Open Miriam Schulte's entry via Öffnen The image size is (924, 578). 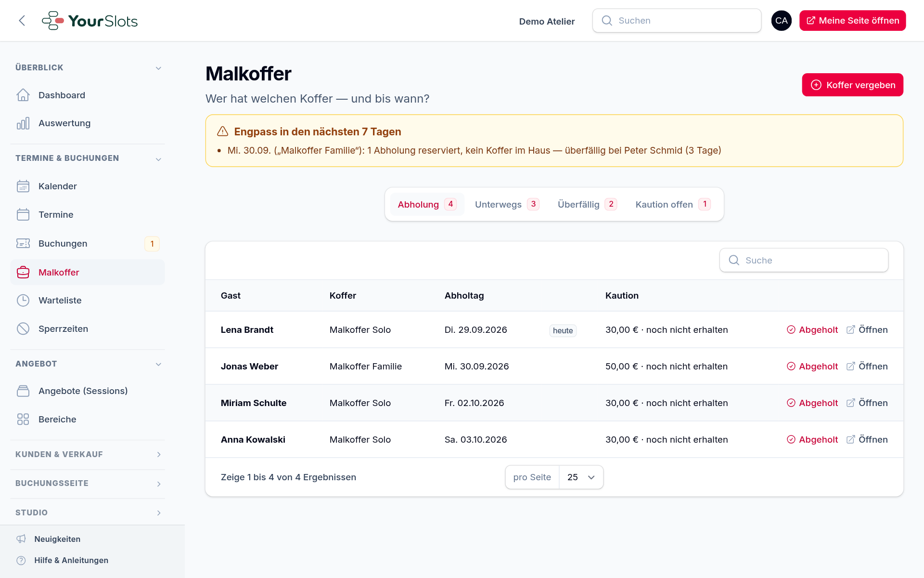click(867, 403)
